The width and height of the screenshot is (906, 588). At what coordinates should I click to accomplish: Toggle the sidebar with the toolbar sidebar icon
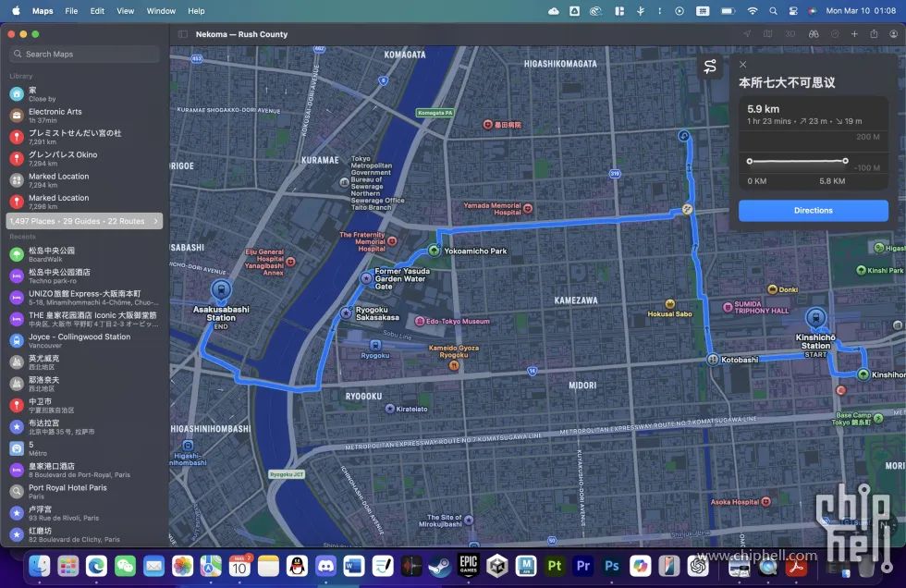183,34
